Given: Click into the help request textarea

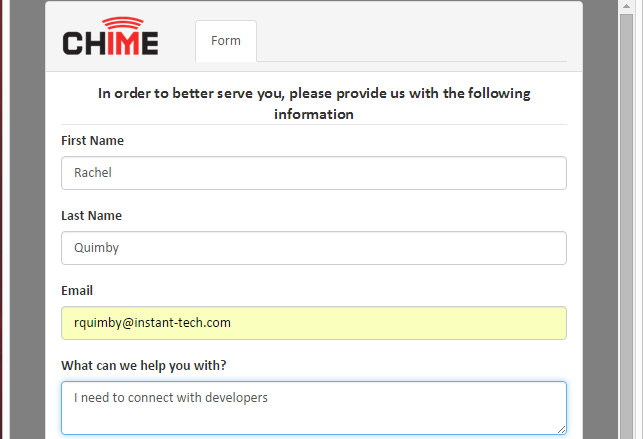Looking at the screenshot, I should [x=314, y=408].
